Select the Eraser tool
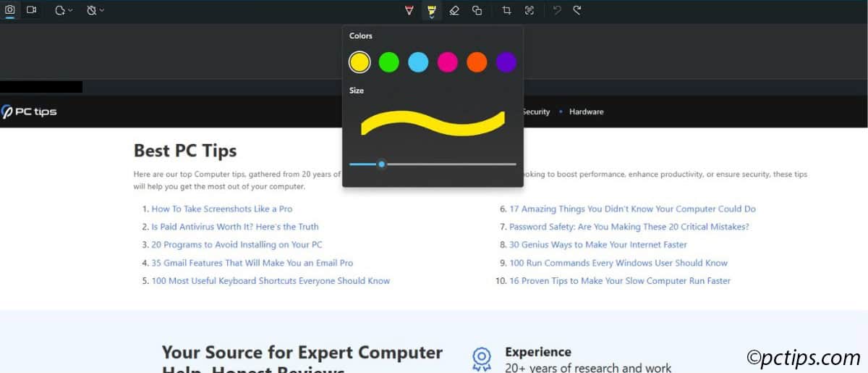 (454, 10)
